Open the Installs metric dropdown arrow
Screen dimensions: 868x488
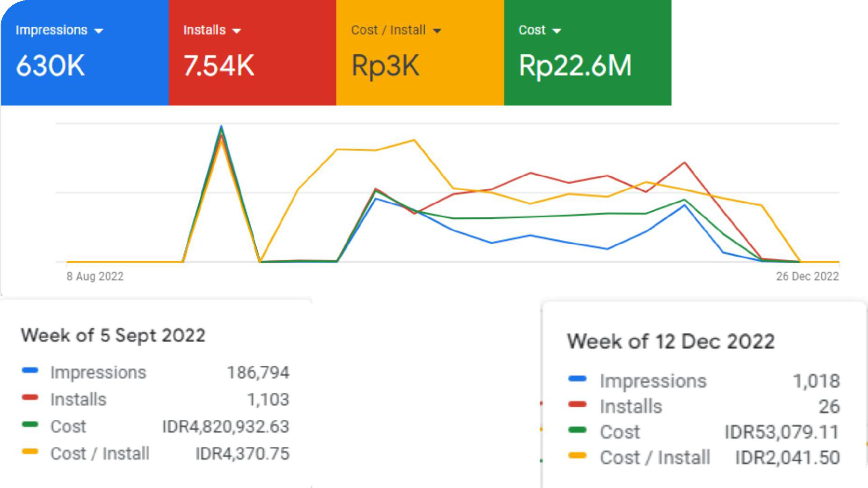pyautogui.click(x=237, y=31)
